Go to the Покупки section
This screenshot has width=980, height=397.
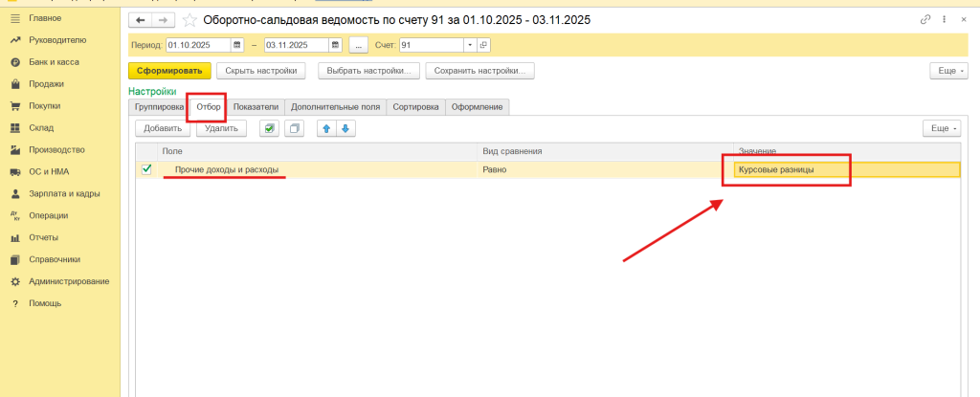click(44, 105)
